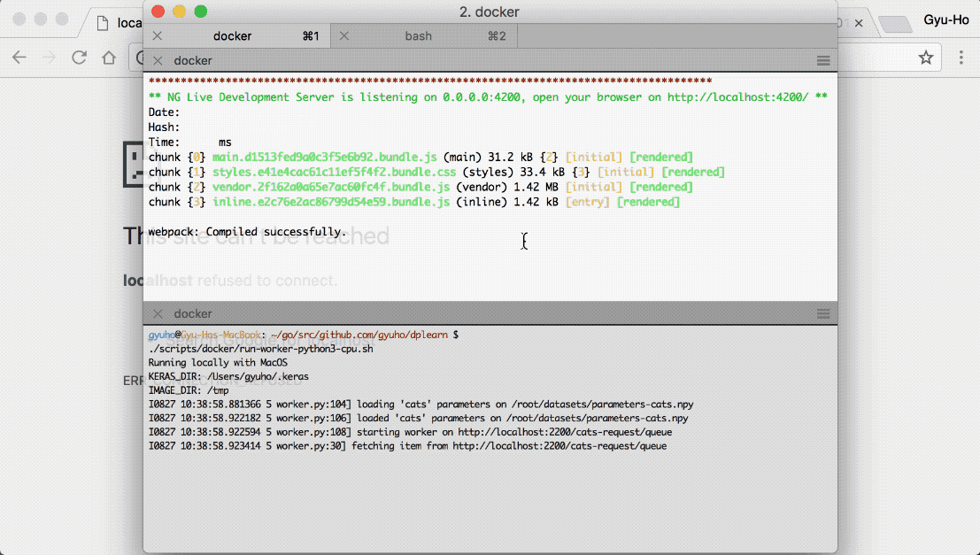
Task: Click vendor.2f162a0a65e7ac60fc4f.bundle.js filename
Action: pyautogui.click(x=330, y=187)
